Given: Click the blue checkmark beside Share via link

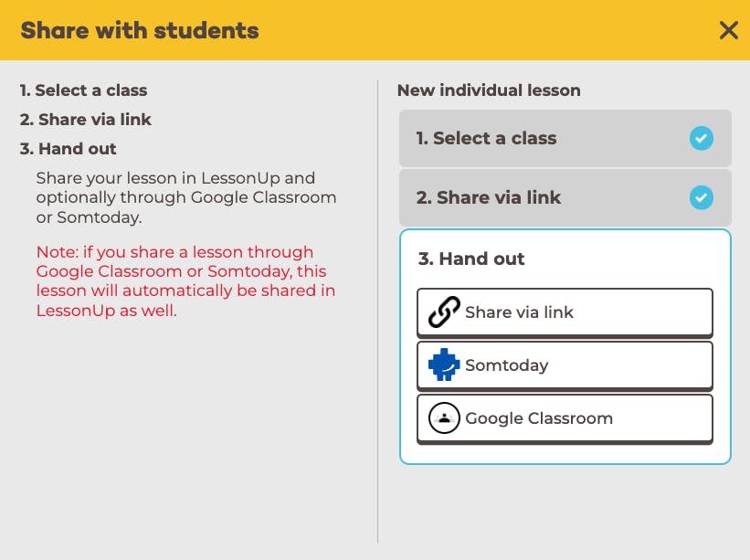Looking at the screenshot, I should pos(702,197).
